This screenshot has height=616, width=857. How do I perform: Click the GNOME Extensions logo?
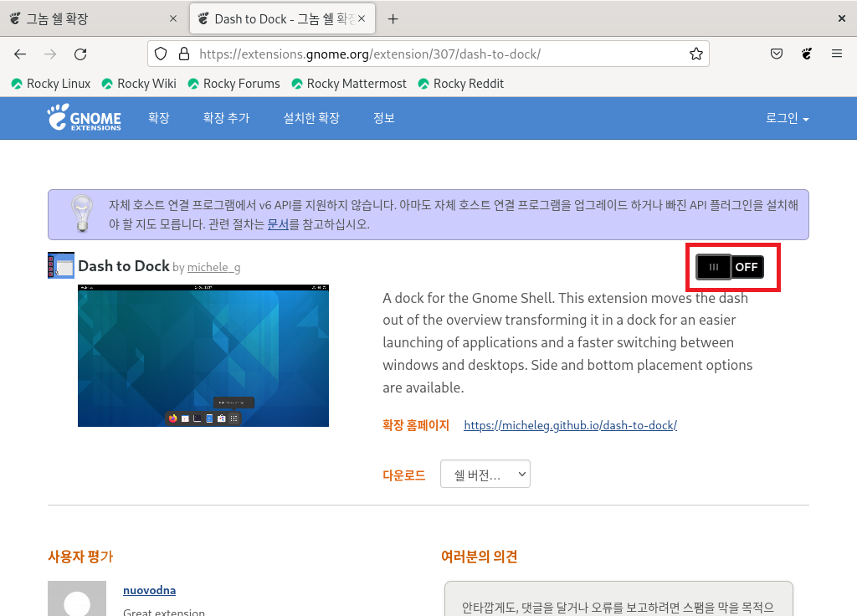tap(85, 117)
